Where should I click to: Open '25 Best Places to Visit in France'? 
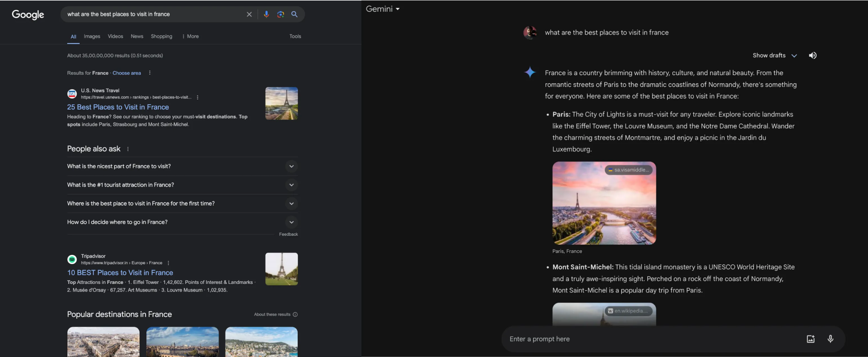[118, 107]
